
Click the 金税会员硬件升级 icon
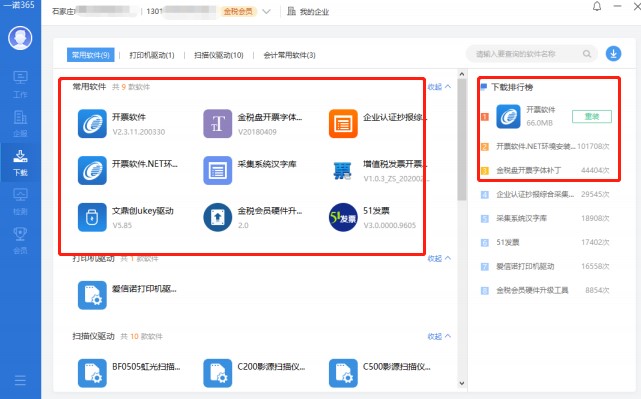click(x=217, y=217)
